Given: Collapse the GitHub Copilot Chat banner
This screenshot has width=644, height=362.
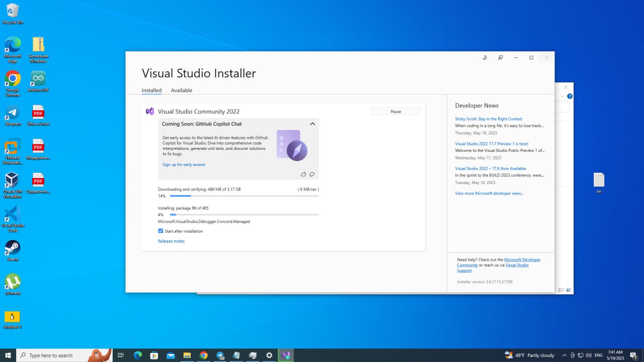Looking at the screenshot, I should click(312, 124).
